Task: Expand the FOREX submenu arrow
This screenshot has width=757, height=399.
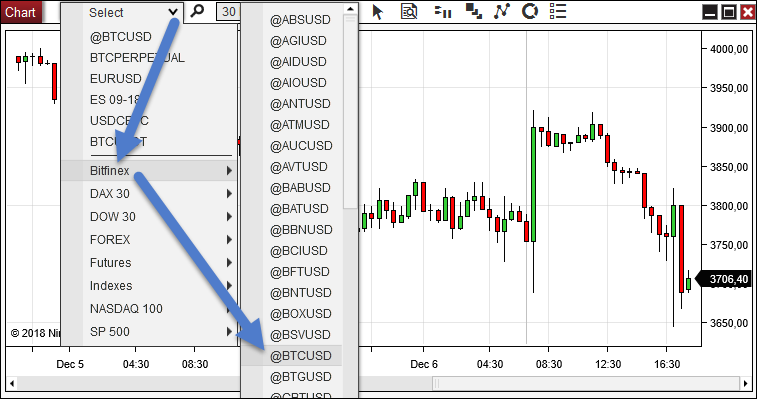Action: pyautogui.click(x=229, y=240)
